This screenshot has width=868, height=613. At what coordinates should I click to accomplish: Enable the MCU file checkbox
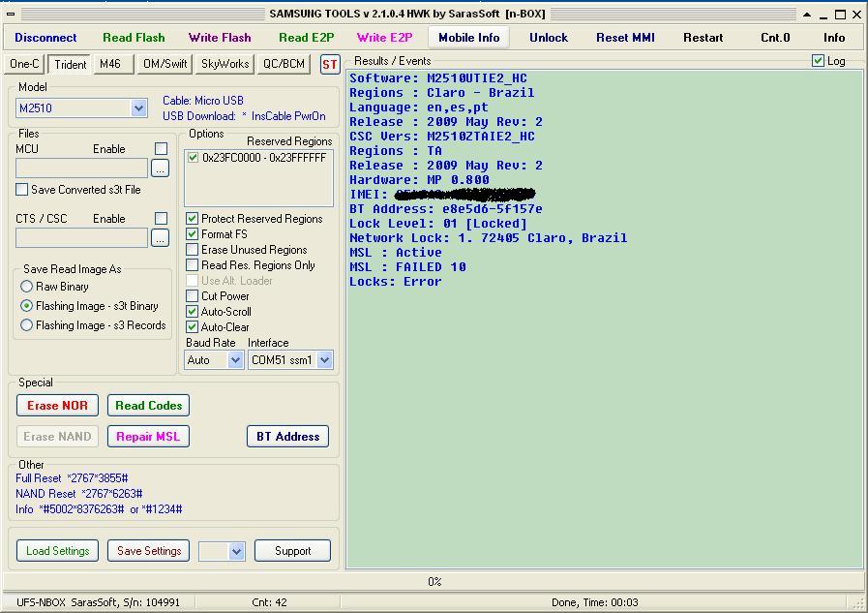tap(161, 149)
